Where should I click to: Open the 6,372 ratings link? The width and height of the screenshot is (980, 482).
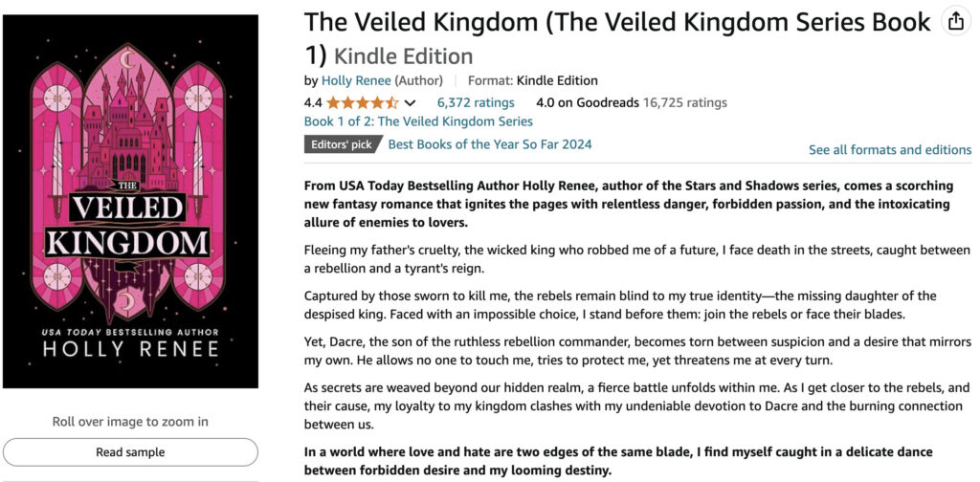[x=476, y=102]
